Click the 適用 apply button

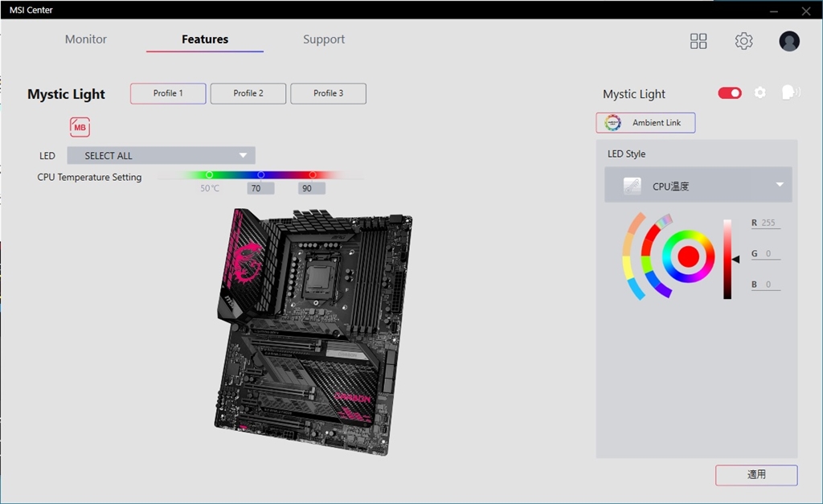[x=756, y=474]
